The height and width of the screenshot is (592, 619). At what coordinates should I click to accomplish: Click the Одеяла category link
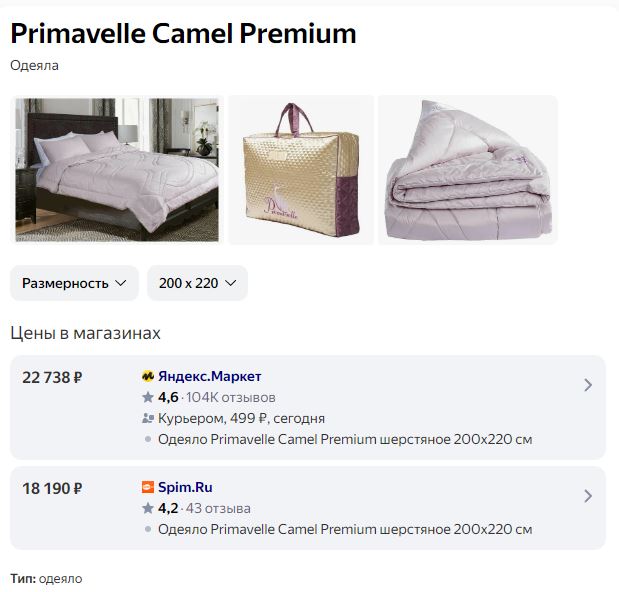click(x=34, y=66)
